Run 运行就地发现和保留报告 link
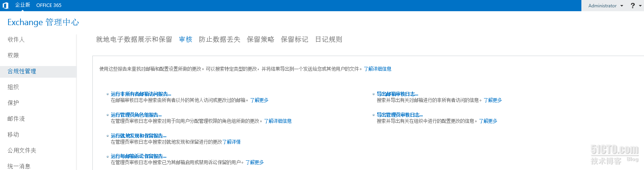Image resolution: width=644 pixels, height=170 pixels. pos(138,136)
